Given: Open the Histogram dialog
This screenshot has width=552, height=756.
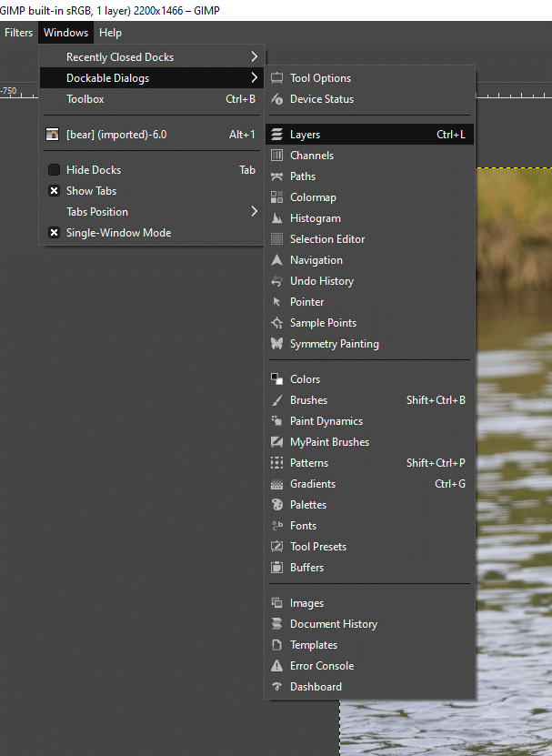Looking at the screenshot, I should click(316, 217).
